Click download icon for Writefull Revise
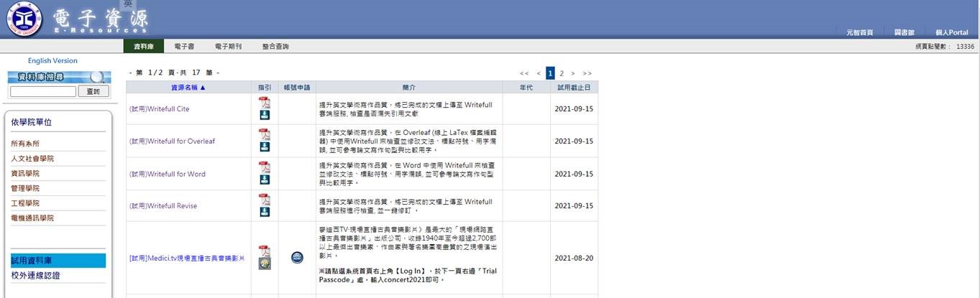The height and width of the screenshot is (298, 980). [x=265, y=212]
